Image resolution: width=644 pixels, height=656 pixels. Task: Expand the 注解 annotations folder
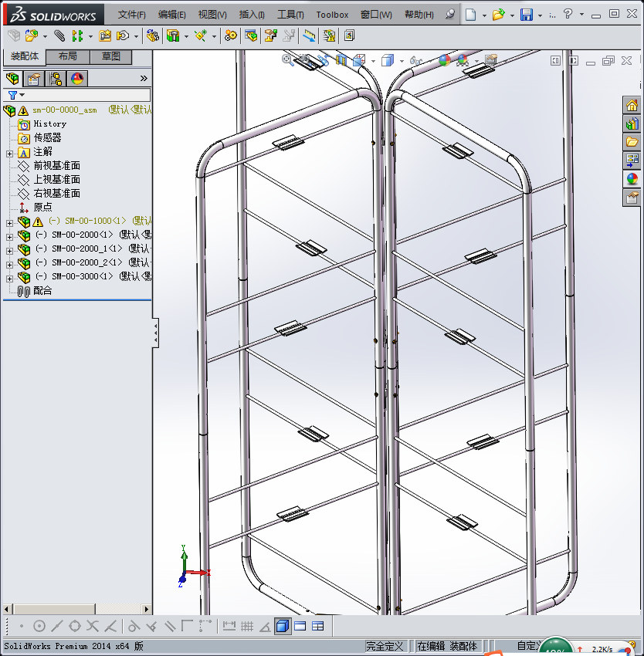9,153
